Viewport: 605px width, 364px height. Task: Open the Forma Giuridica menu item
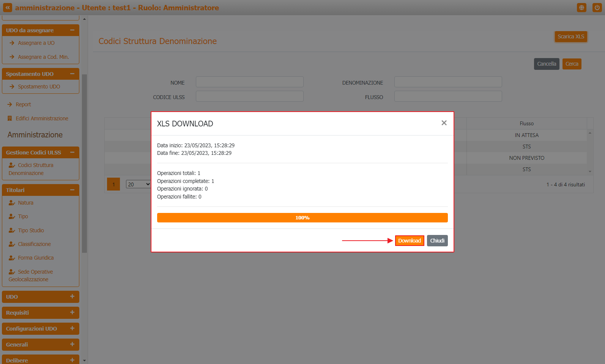36,258
